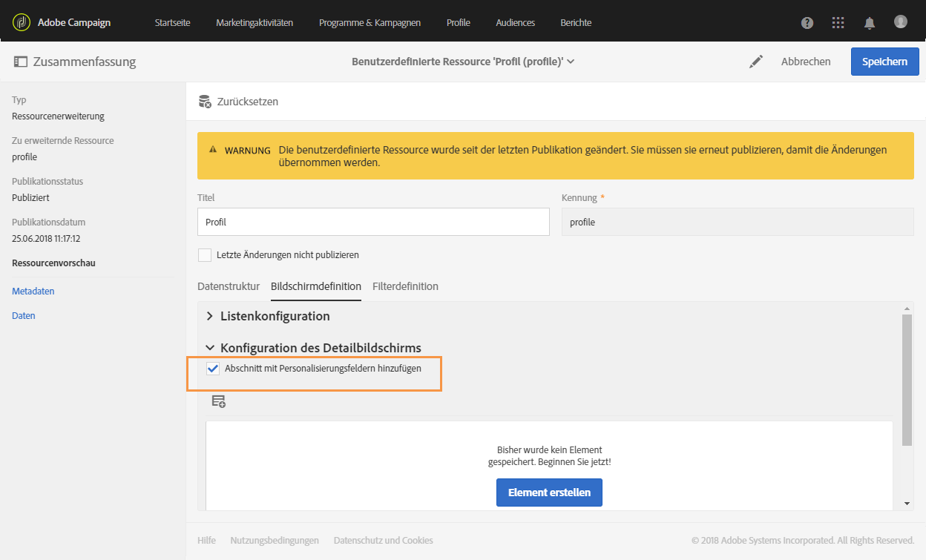The width and height of the screenshot is (926, 560).
Task: Toggle the Zusammenfassung side panel icon
Action: coord(20,62)
